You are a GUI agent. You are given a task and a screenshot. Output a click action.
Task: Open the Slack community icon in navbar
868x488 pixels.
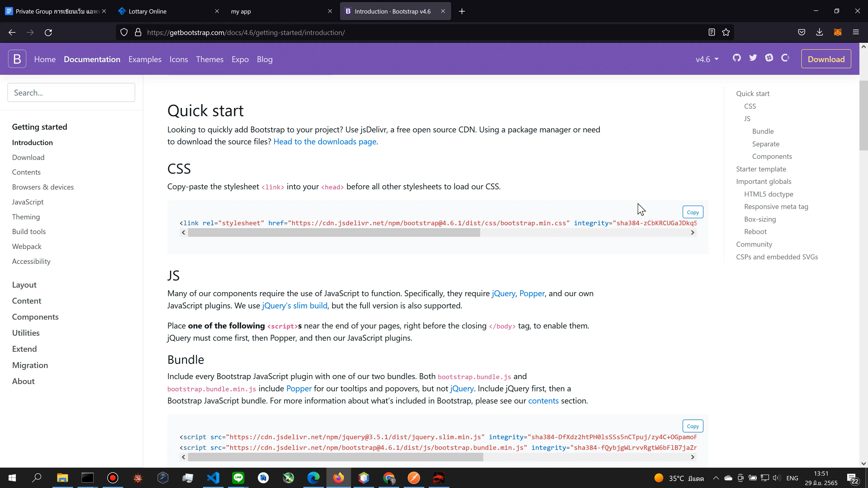click(769, 58)
